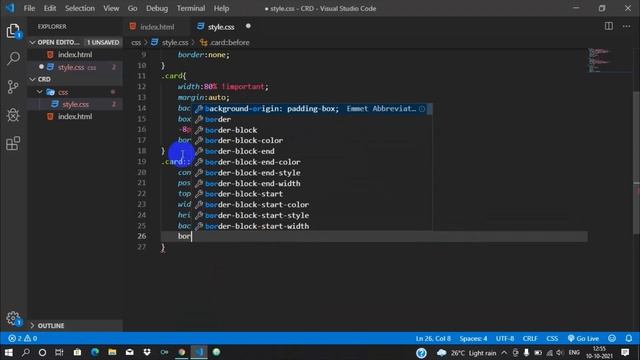Open the taskbar search icon
Screen dimensions: 640x360
tap(25, 352)
